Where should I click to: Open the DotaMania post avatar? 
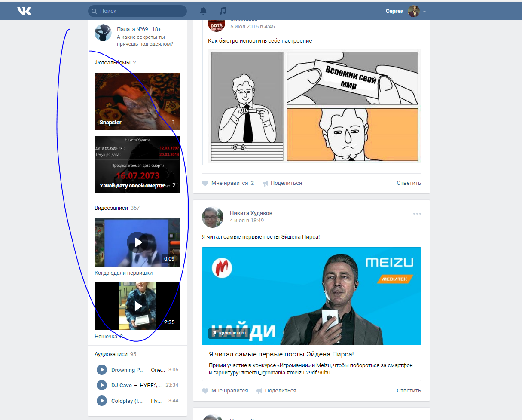click(x=216, y=25)
